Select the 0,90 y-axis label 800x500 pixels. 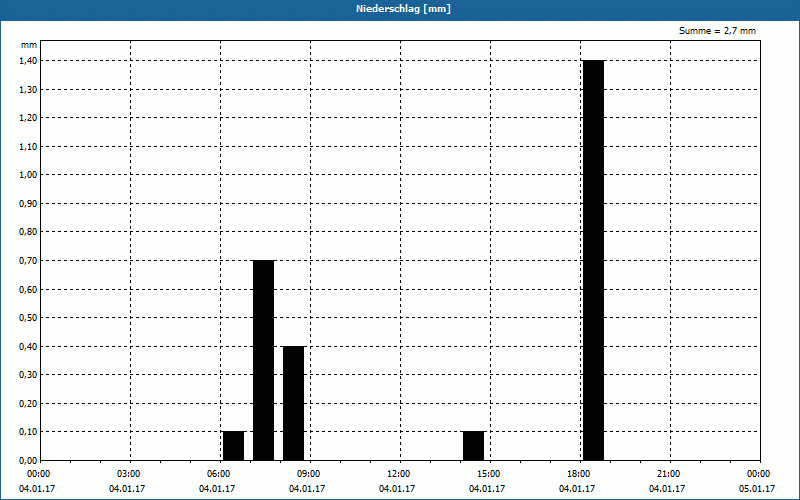coord(29,204)
